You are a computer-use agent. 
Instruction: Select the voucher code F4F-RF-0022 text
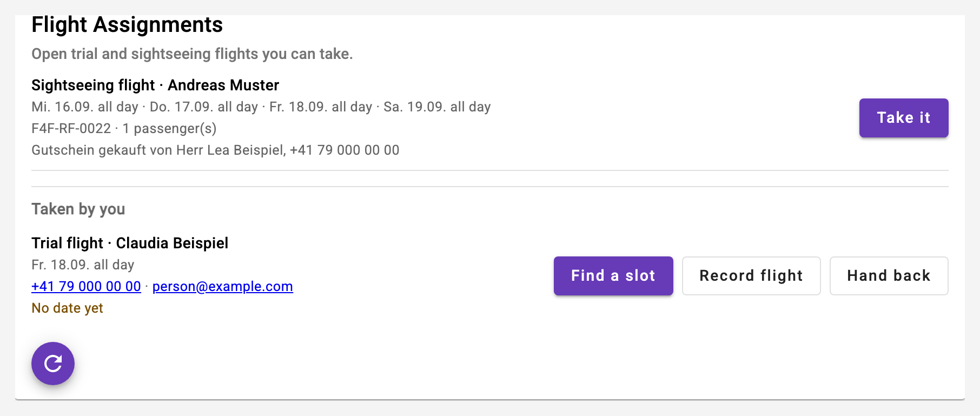coord(71,128)
